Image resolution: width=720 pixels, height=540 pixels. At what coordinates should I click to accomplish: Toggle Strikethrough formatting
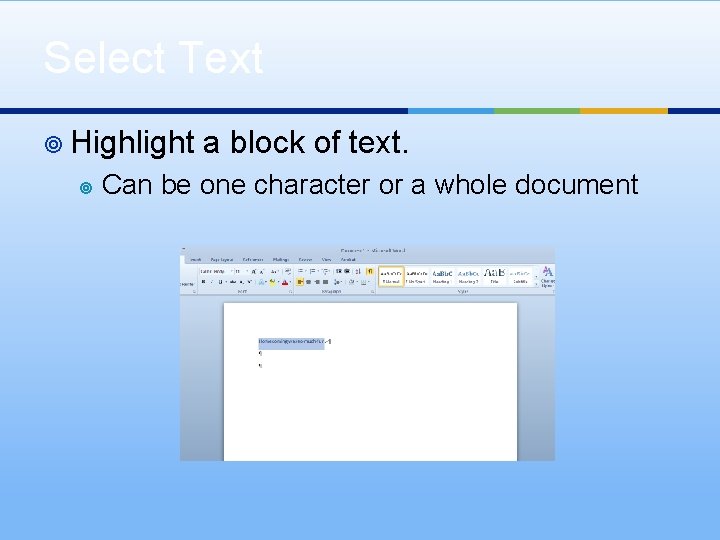233,281
